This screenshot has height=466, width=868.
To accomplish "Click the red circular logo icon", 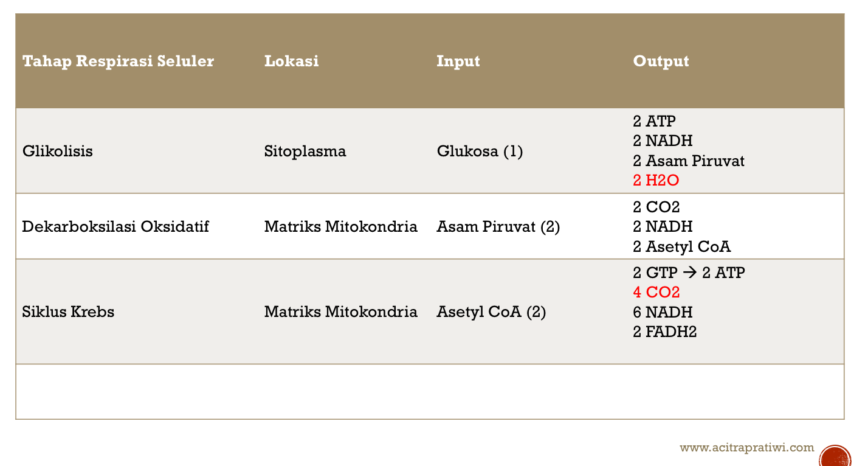I will pos(835,456).
